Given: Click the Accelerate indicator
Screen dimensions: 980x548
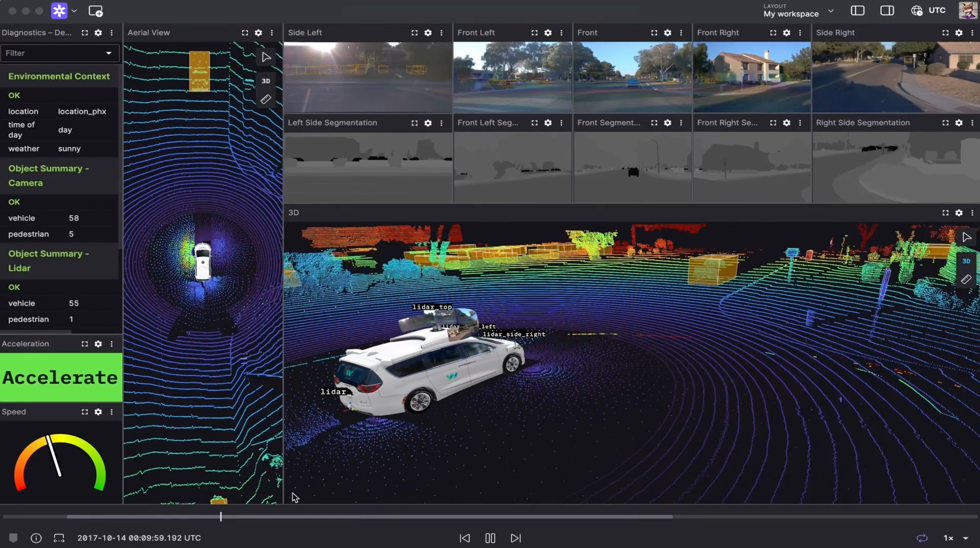Looking at the screenshot, I should (61, 377).
